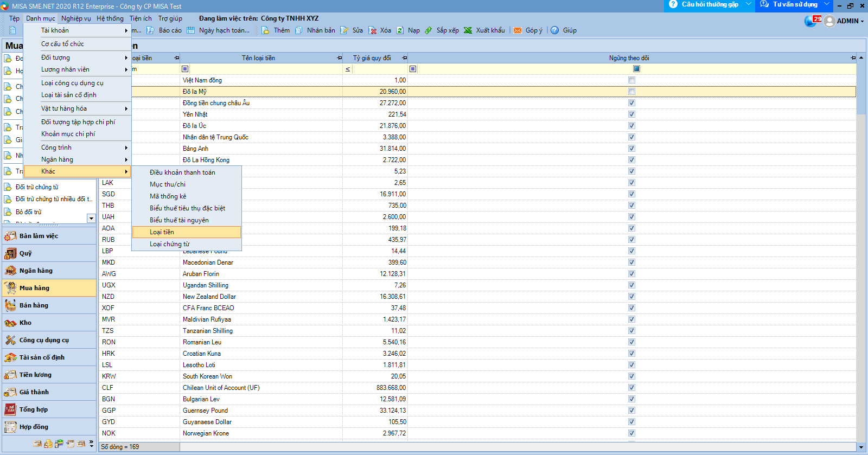Check Ngừng theo dõi for Đô la Mỹ

click(631, 92)
